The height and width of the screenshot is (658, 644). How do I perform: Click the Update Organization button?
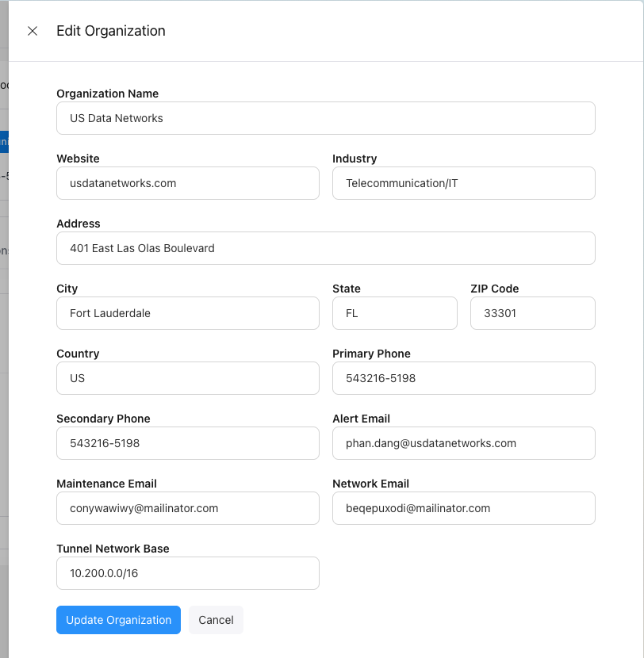118,620
